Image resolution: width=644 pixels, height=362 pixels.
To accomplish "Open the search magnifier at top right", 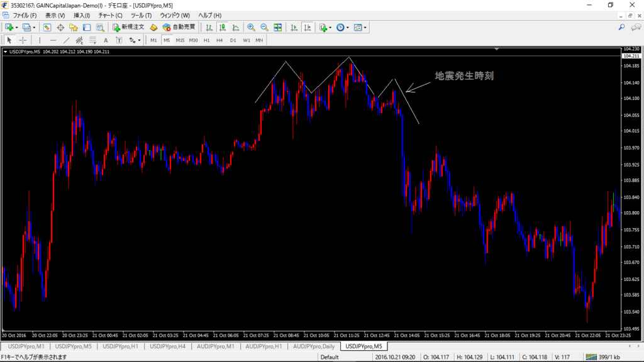I will tap(622, 27).
